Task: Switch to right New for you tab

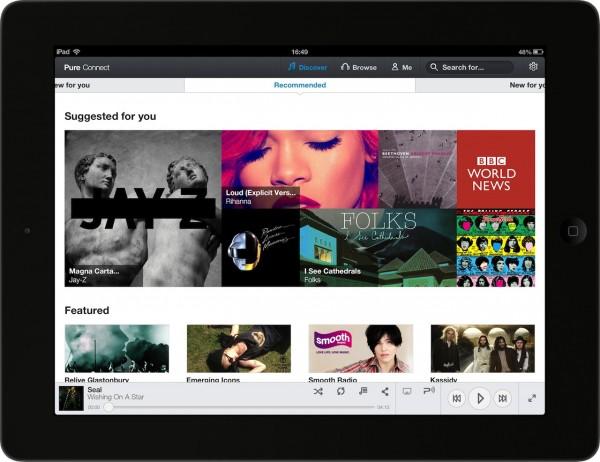Action: [480, 85]
